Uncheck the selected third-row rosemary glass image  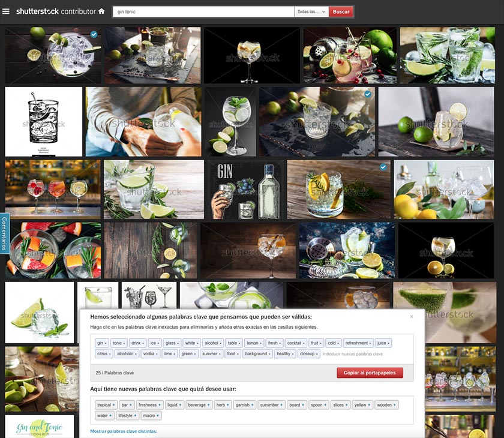point(383,167)
